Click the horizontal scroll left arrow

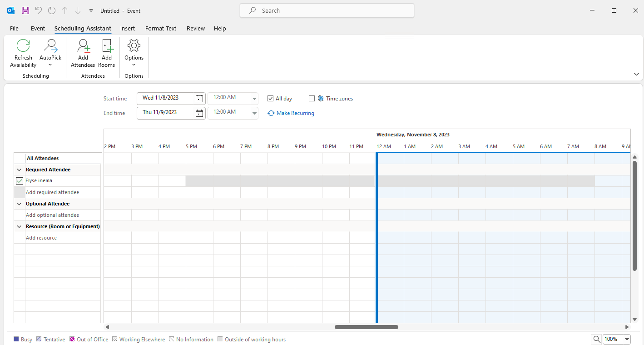(x=107, y=327)
